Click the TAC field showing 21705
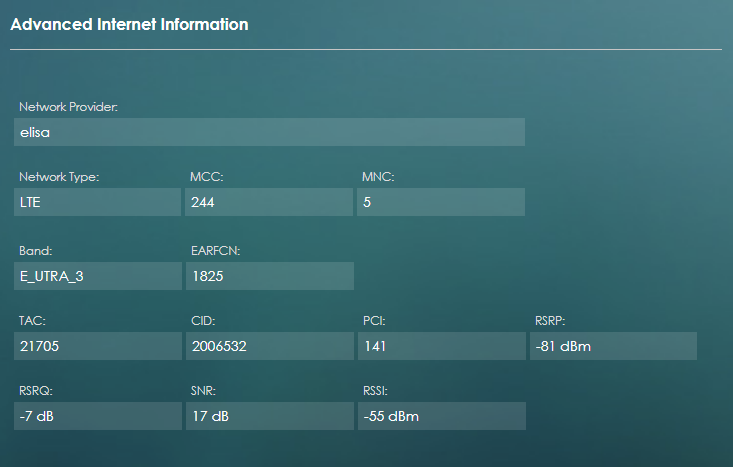Image resolution: width=733 pixels, height=467 pixels. pos(97,346)
